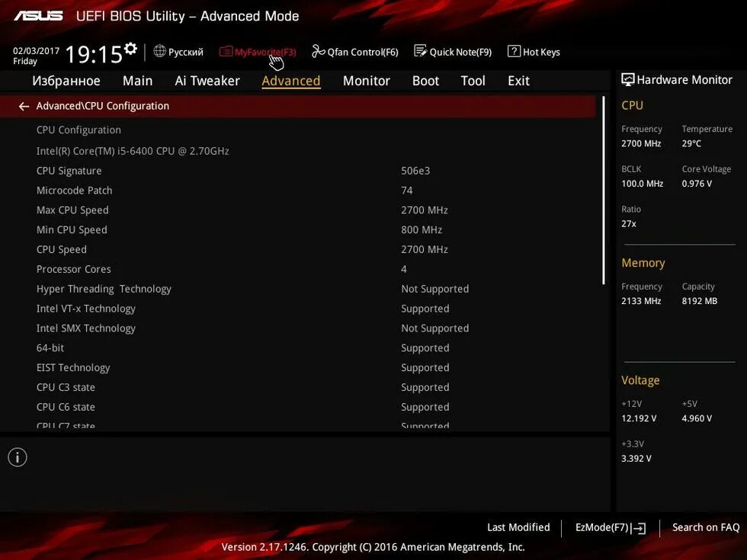Launch Qfan Control(F6)
Viewport: 747px width, 560px height.
(363, 52)
